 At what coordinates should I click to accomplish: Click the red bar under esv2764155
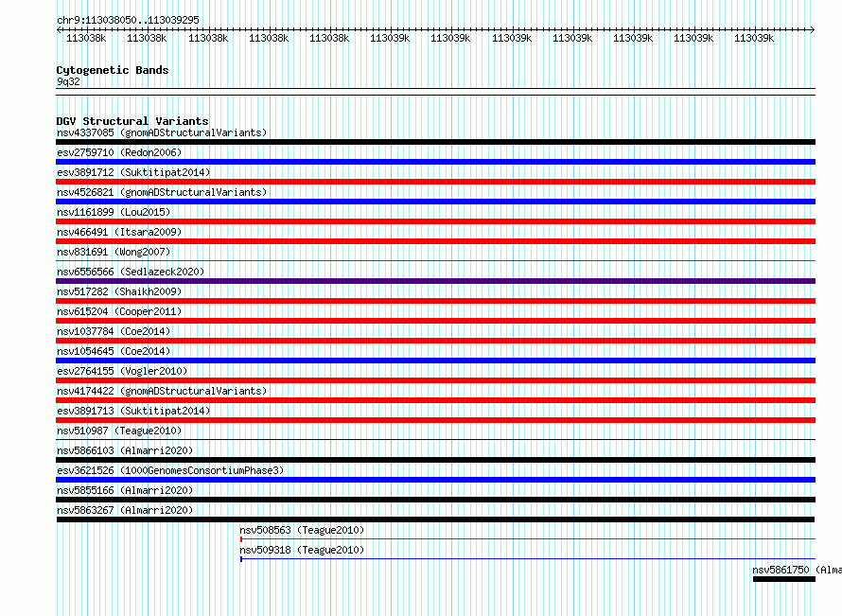[435, 380]
